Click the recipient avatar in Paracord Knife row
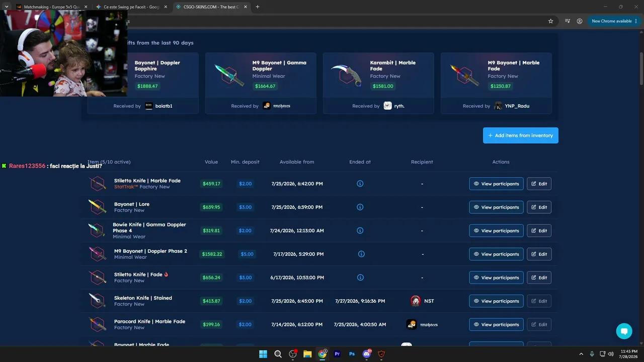 point(412,324)
